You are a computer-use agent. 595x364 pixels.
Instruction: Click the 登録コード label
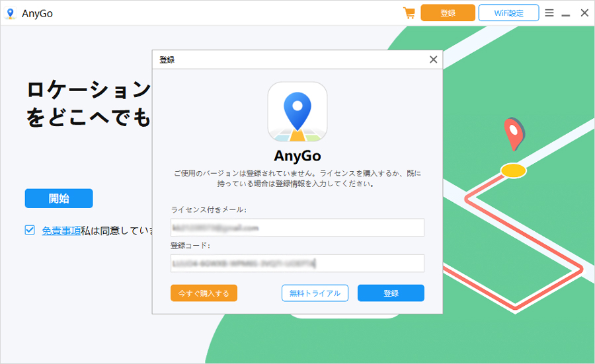[x=190, y=246]
